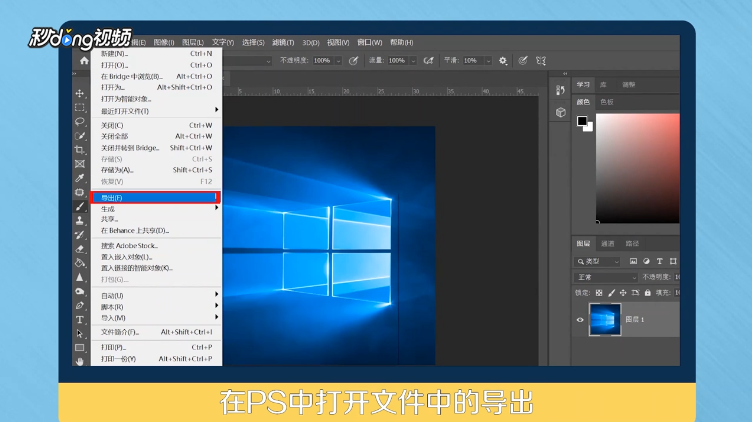The width and height of the screenshot is (752, 422).
Task: Select the patch tool below the Eyedropper
Action: (x=80, y=192)
